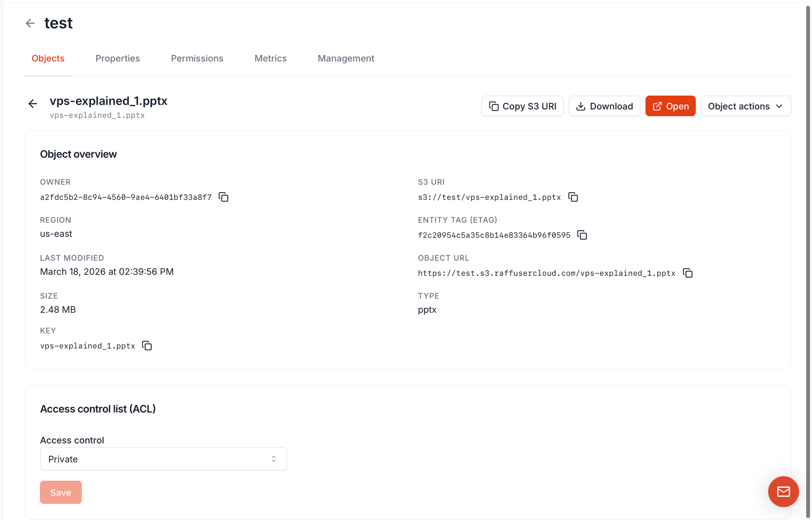812x520 pixels.
Task: Click the key value vps-explained_1.pptx
Action: (88, 346)
